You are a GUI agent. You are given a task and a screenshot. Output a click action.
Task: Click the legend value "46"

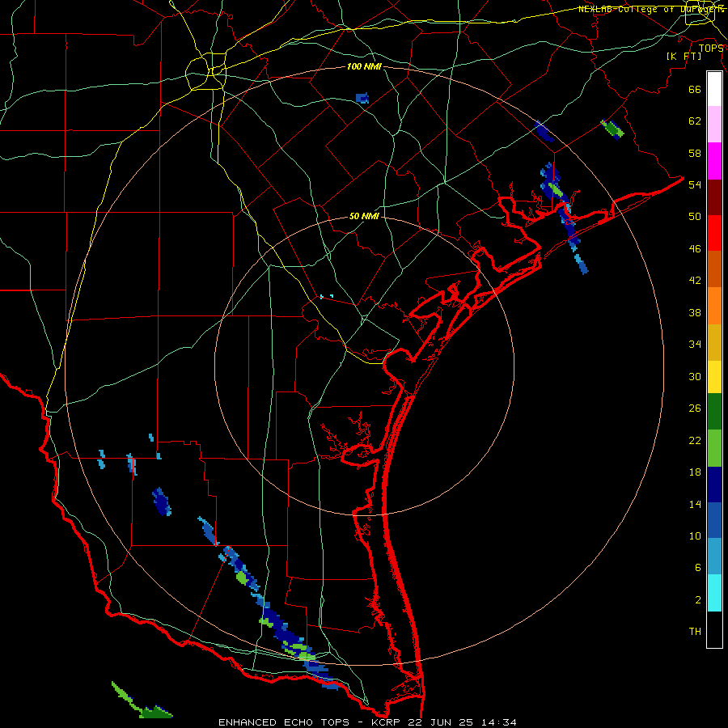[695, 249]
